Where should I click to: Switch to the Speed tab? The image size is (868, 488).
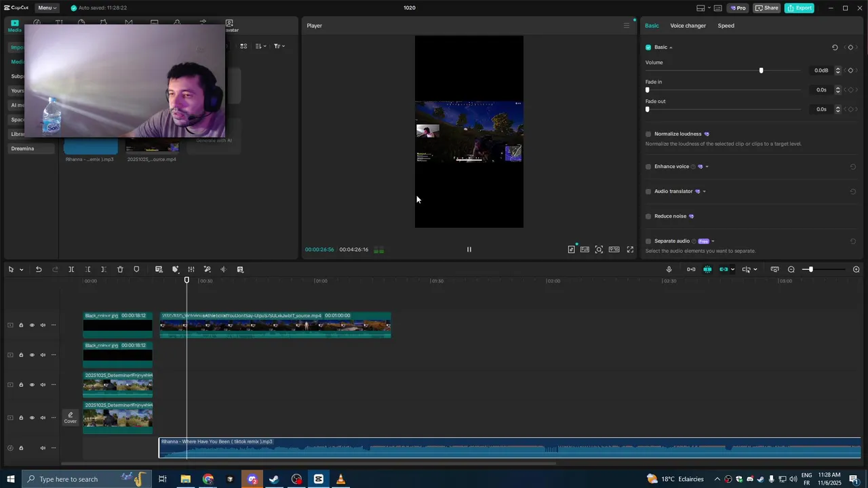[x=726, y=26]
